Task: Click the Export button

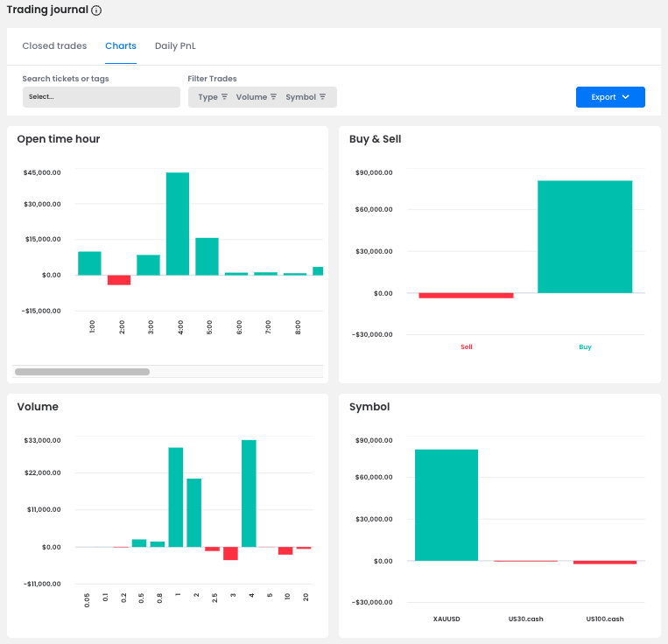Action: [x=604, y=97]
